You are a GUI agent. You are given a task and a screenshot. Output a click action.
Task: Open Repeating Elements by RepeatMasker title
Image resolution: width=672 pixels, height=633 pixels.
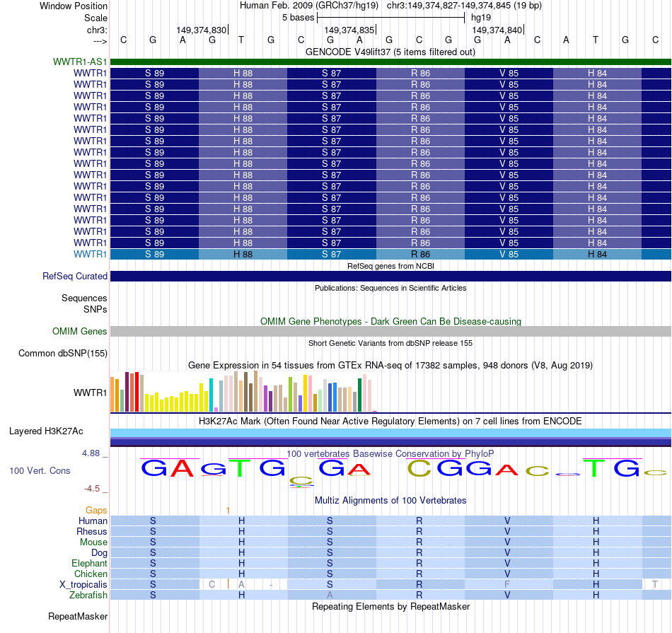390,606
